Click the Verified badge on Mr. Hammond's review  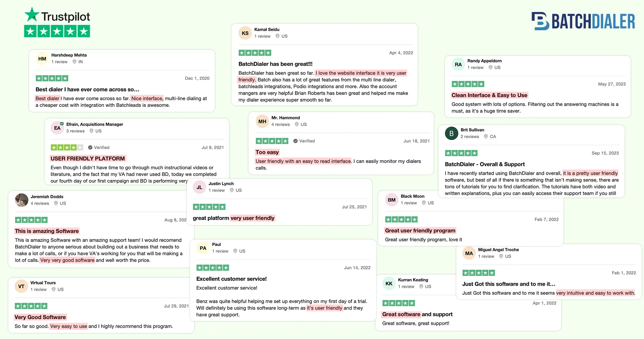(x=304, y=141)
